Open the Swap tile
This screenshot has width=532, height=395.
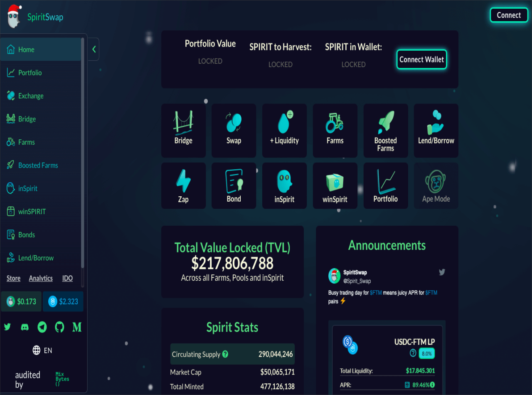pos(234,131)
